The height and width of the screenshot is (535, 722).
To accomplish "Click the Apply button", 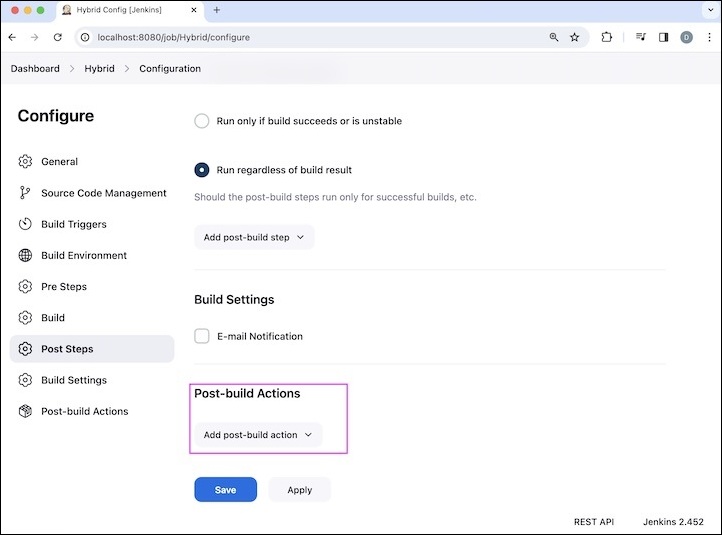I will coord(300,490).
